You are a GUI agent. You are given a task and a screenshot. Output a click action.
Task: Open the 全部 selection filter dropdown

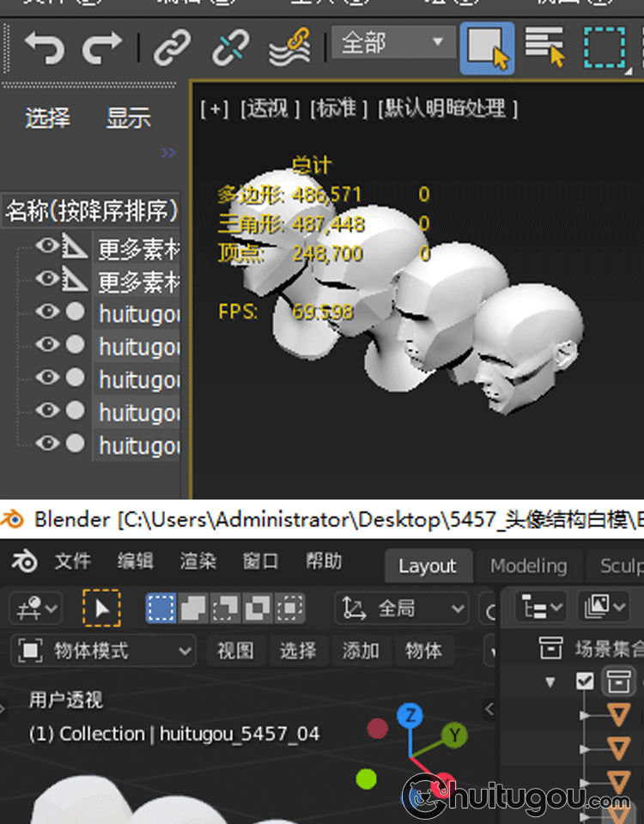(393, 42)
